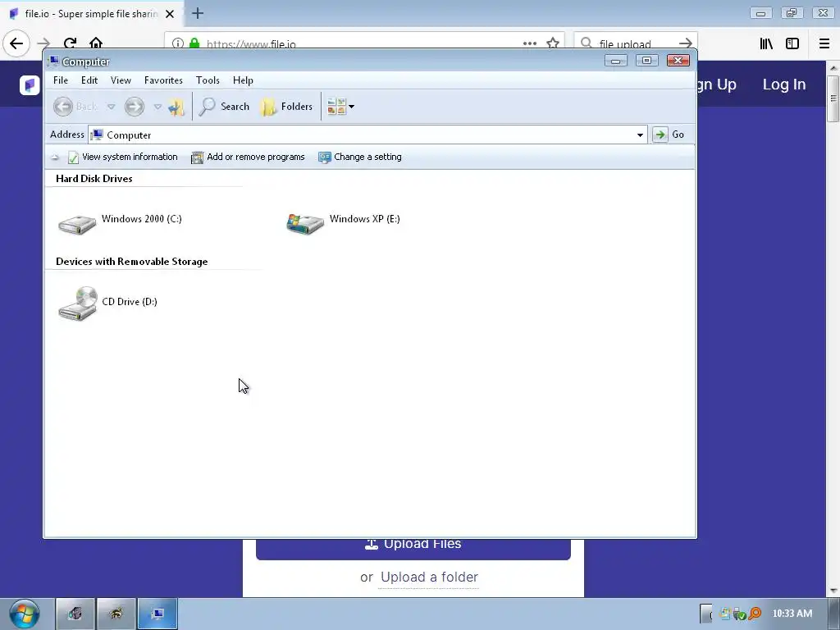Close the Computer window
840x630 pixels.
point(678,61)
